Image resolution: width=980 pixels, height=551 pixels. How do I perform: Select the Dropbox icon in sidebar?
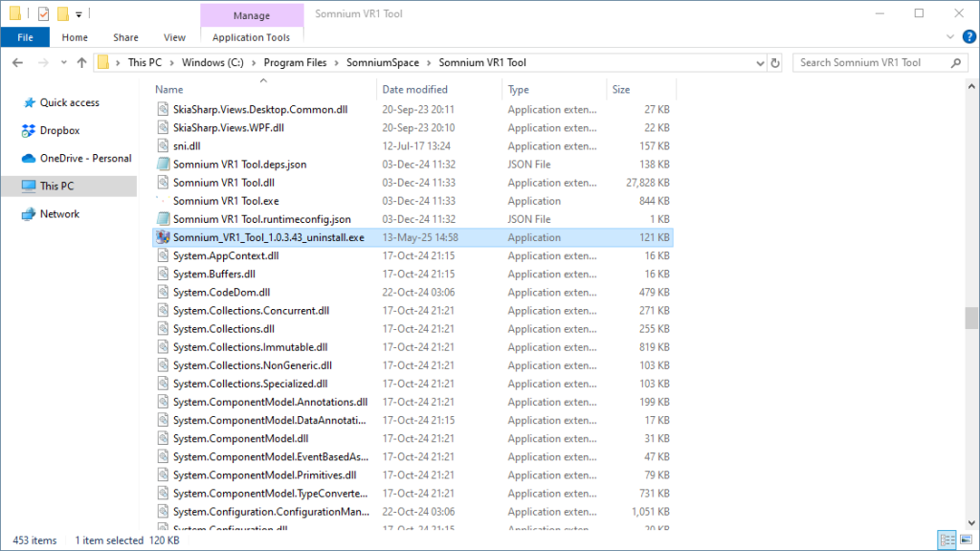click(x=28, y=130)
